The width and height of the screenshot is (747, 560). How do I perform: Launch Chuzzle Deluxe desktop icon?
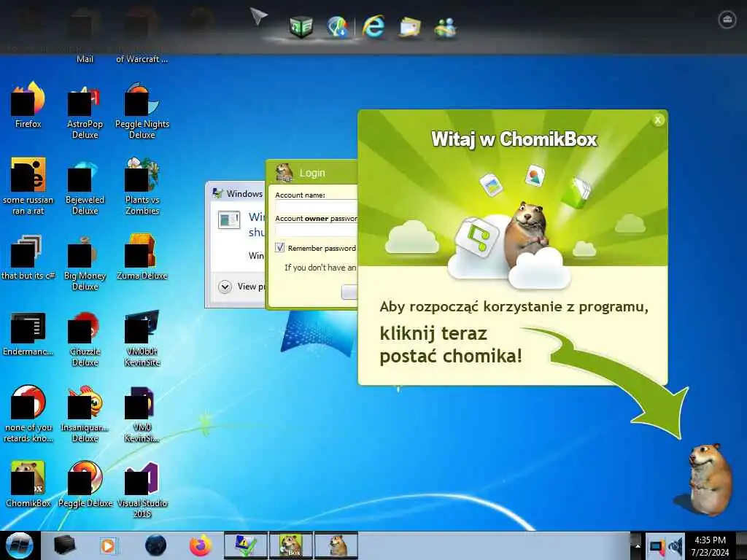(x=85, y=339)
